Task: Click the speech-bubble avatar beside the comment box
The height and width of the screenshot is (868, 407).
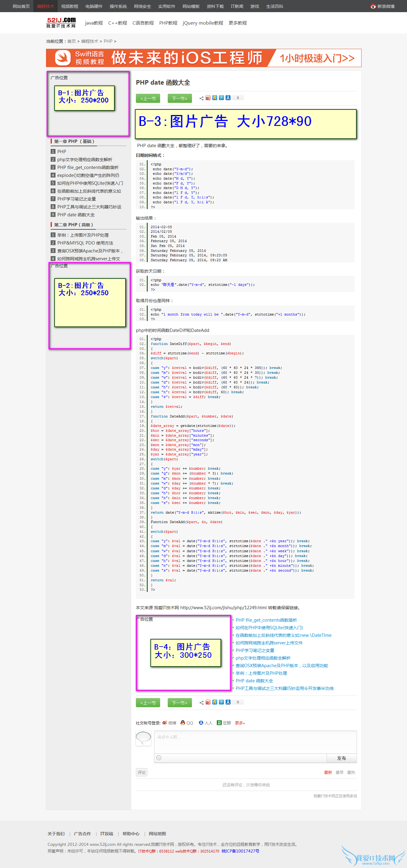Action: click(x=143, y=738)
